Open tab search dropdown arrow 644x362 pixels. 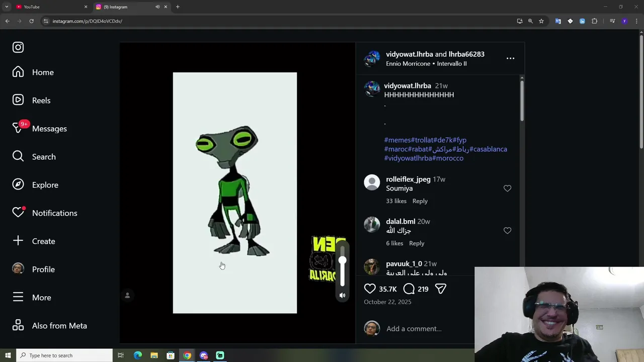7,7
